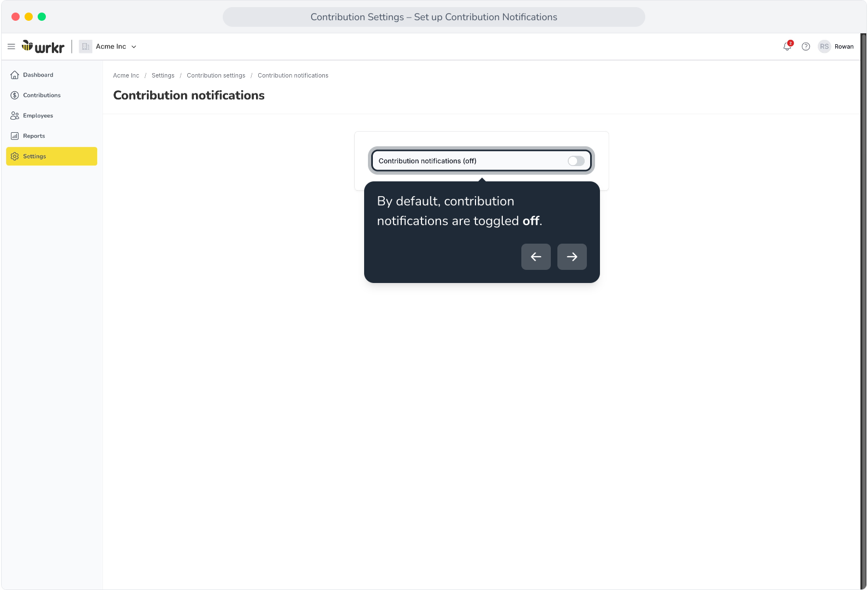Follow the Acme Inc breadcrumb link
This screenshot has width=868, height=590.
pos(126,75)
